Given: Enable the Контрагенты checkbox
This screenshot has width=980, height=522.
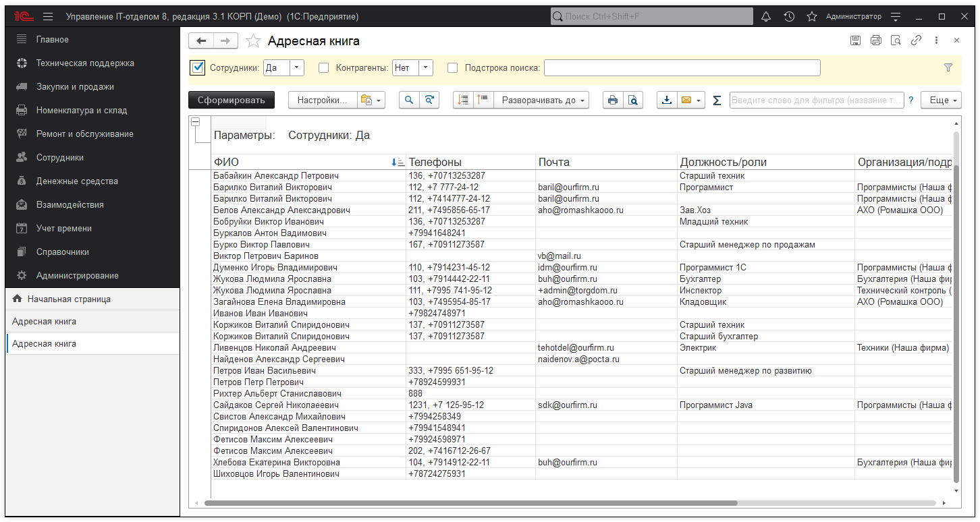Looking at the screenshot, I should [324, 67].
